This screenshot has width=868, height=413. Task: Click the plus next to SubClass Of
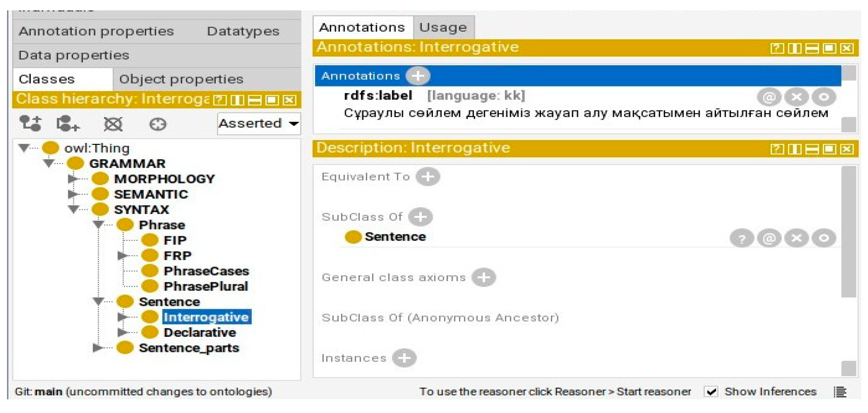pyautogui.click(x=420, y=217)
